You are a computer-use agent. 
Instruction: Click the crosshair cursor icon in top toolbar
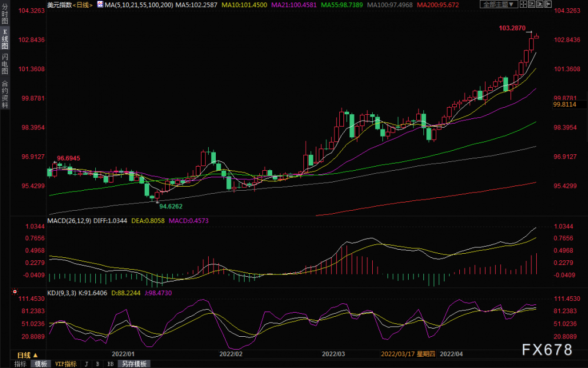coord(523,4)
